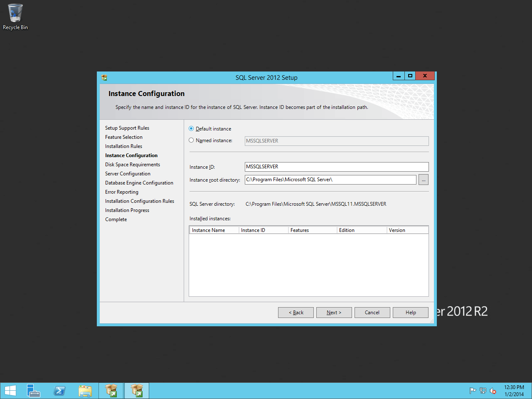
Task: Launch Server Manager from the taskbar
Action: [34, 391]
